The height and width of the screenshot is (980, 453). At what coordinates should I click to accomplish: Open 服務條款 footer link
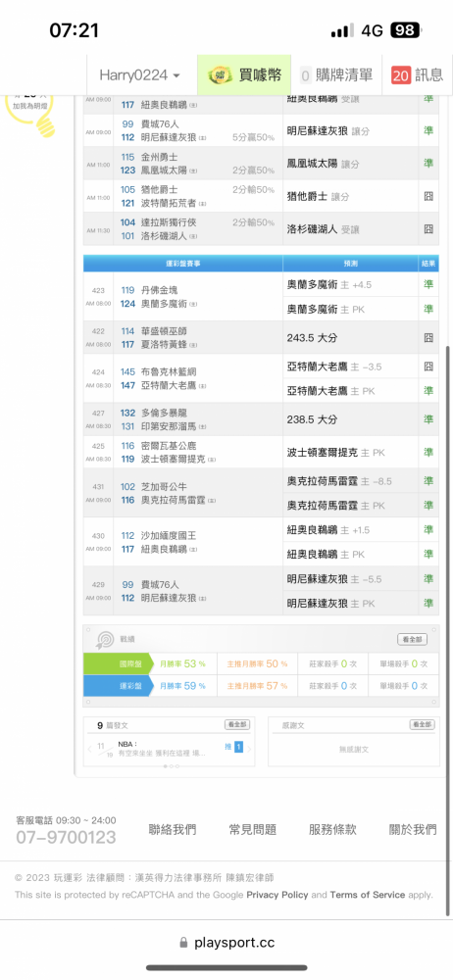click(x=332, y=829)
